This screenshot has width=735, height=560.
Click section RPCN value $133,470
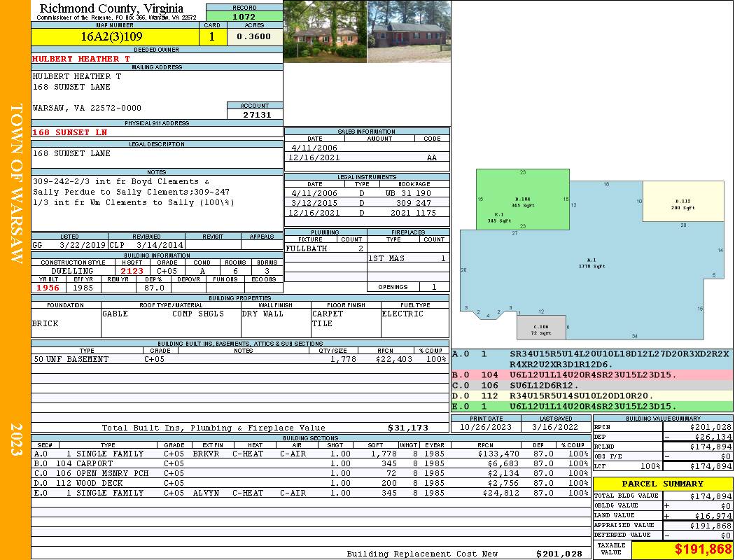498,454
